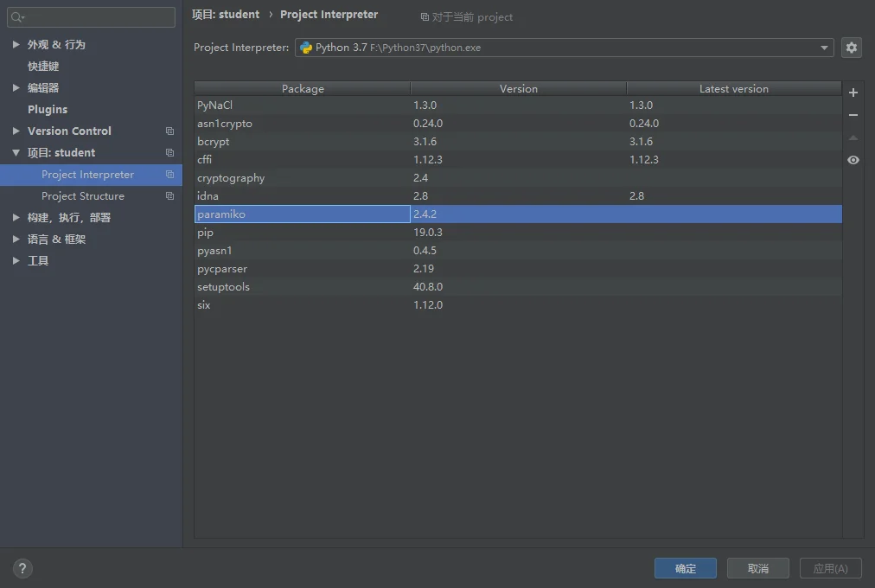Click the 项目: student breadcrumb
This screenshot has width=875, height=588.
[x=226, y=15]
